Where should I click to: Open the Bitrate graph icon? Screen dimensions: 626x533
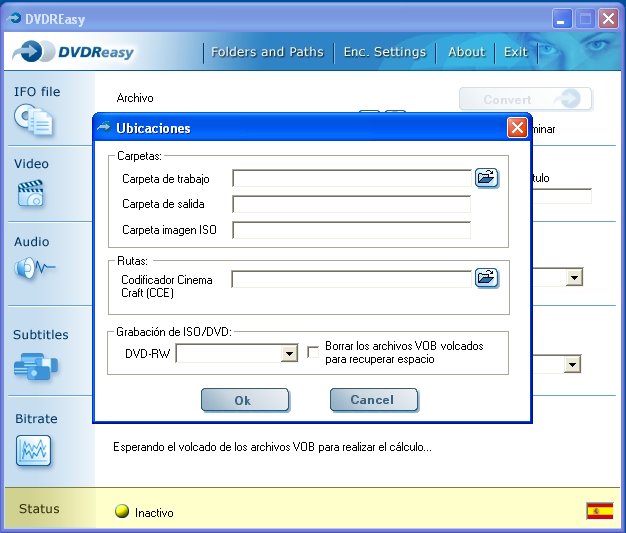coord(34,451)
